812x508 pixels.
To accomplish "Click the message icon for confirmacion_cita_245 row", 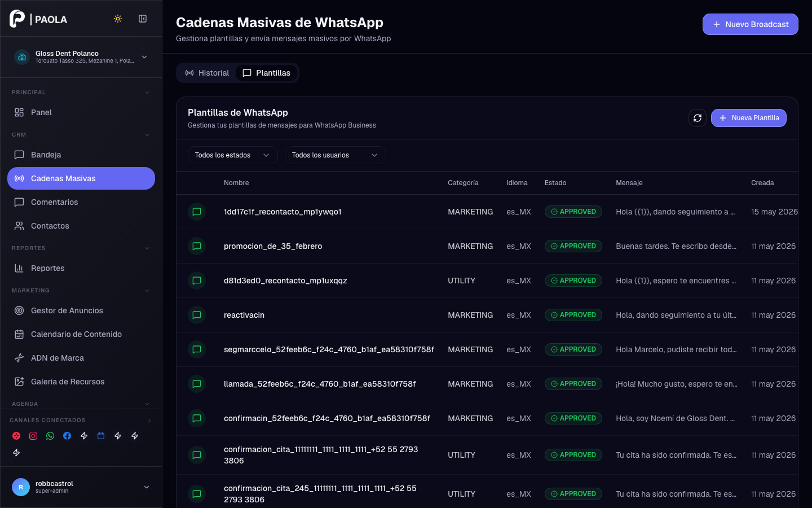I will coord(197,494).
